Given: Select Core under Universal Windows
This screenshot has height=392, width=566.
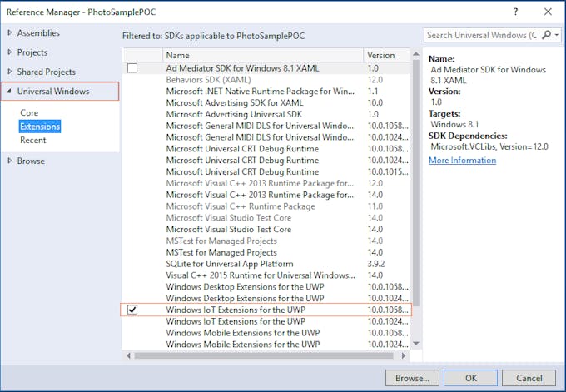Looking at the screenshot, I should [x=29, y=112].
